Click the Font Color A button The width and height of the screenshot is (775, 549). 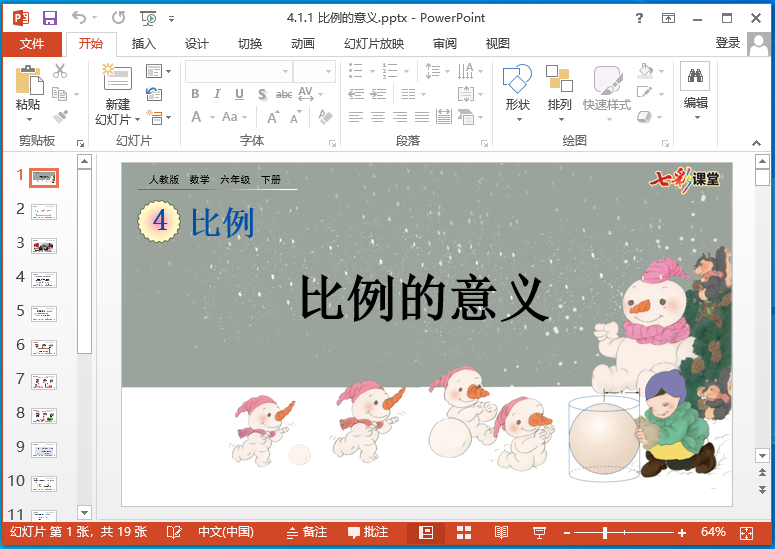tap(196, 117)
